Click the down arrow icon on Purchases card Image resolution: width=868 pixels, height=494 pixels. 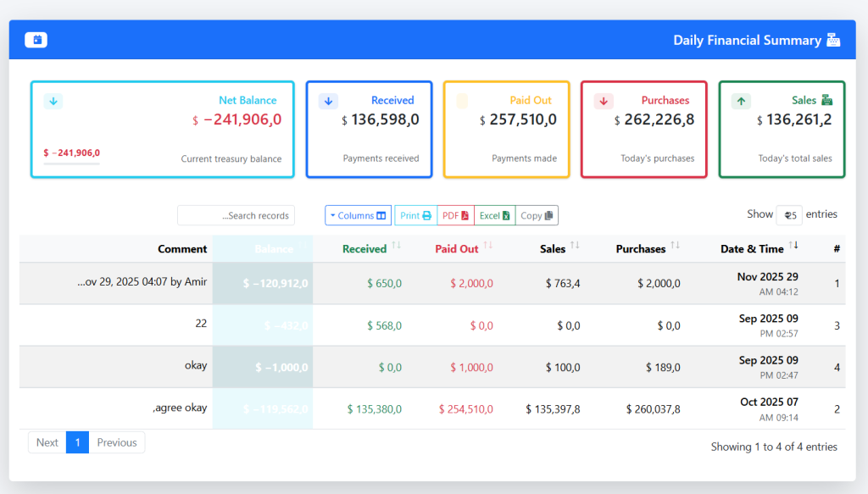604,102
